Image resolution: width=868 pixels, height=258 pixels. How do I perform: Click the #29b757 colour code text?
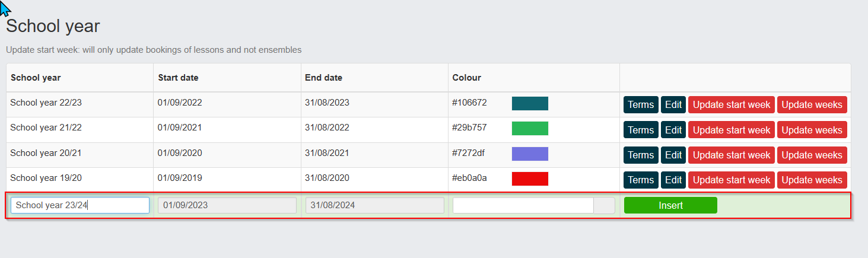[x=469, y=128]
